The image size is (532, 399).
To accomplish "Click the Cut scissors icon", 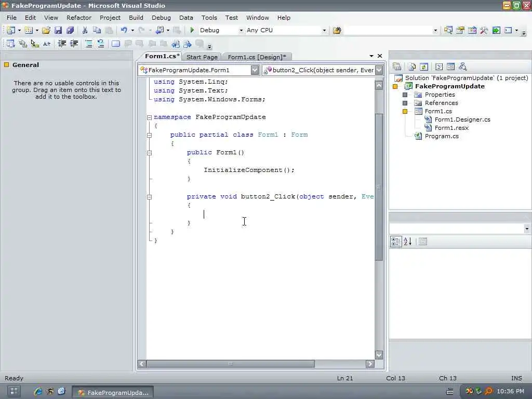I will [x=85, y=30].
